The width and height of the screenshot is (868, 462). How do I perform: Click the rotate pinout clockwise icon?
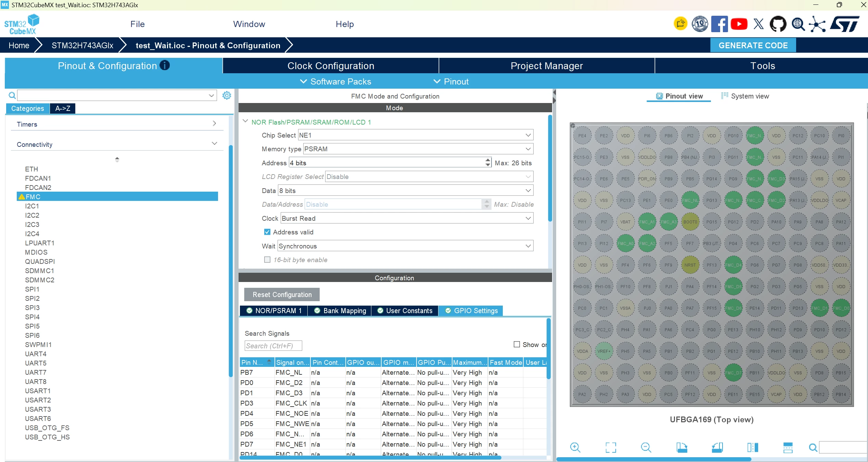point(681,447)
